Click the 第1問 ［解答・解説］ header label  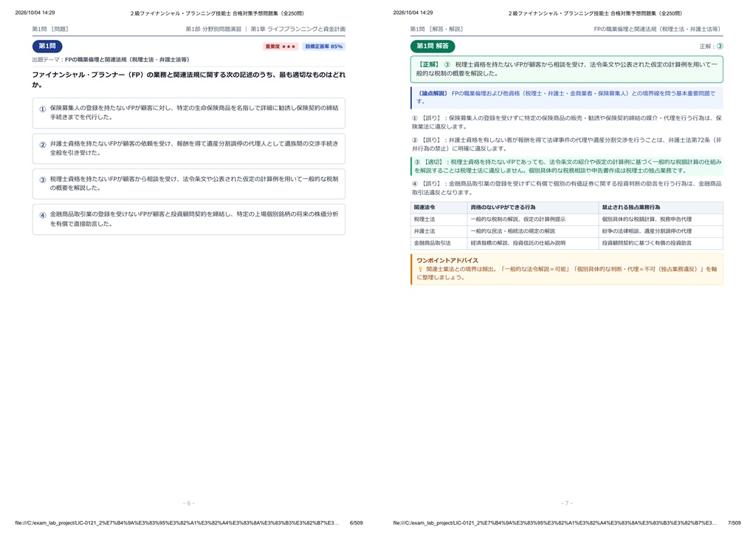[437, 29]
